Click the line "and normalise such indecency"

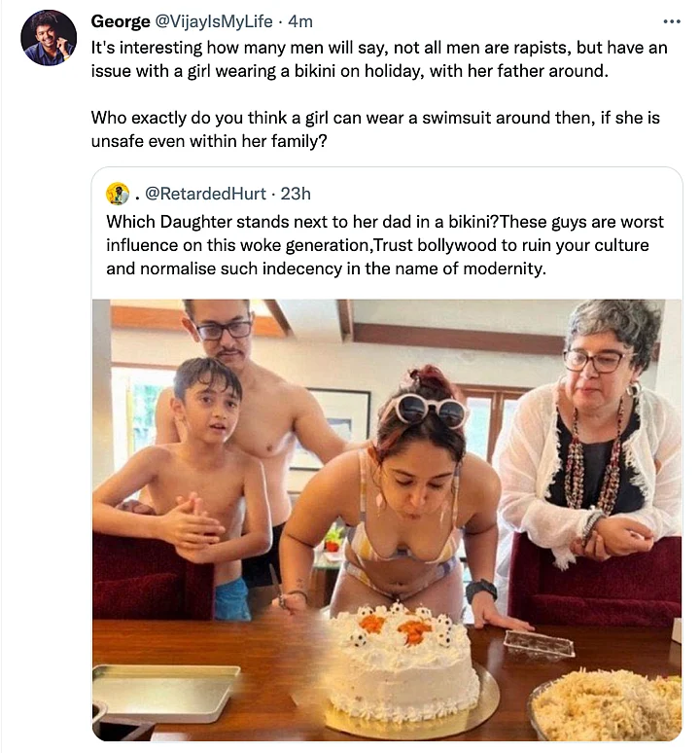click(327, 269)
